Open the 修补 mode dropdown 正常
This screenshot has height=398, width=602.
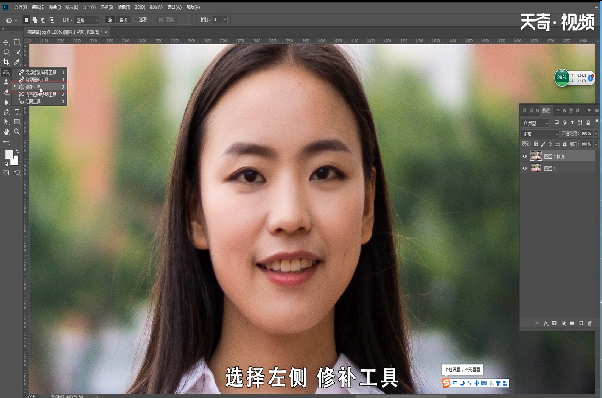[87, 20]
